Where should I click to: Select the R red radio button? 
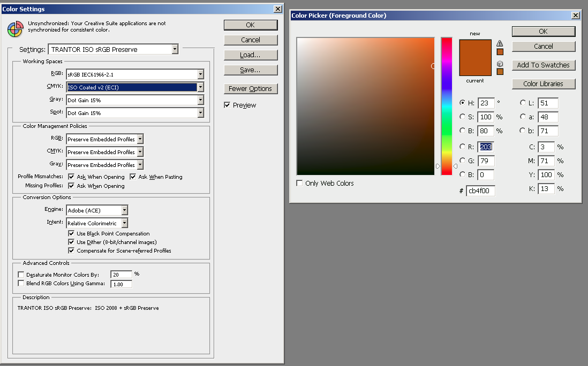pyautogui.click(x=462, y=147)
